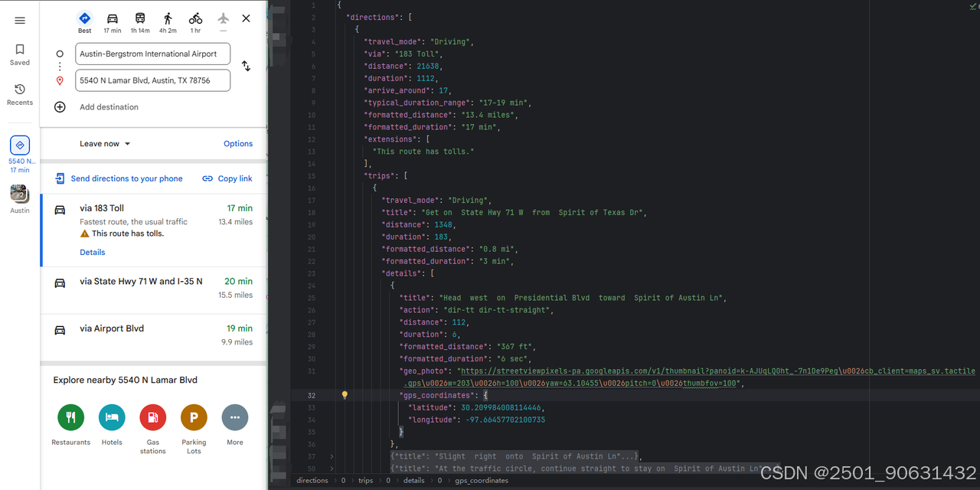Click Copy link
Screen dimensions: 980x490
(x=227, y=178)
